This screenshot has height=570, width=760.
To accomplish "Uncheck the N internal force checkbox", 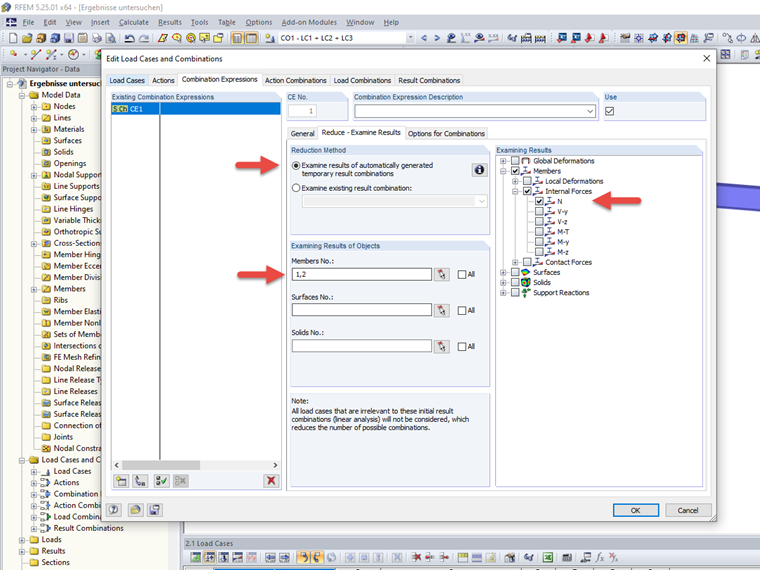I will (x=539, y=201).
